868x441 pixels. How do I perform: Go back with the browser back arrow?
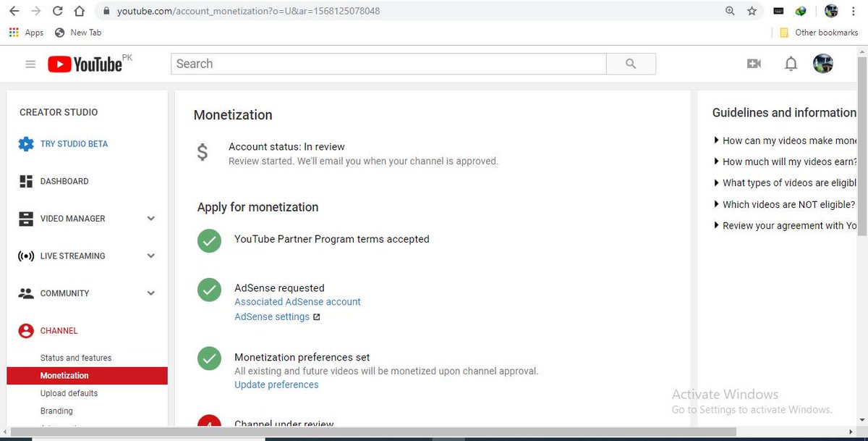pos(15,11)
